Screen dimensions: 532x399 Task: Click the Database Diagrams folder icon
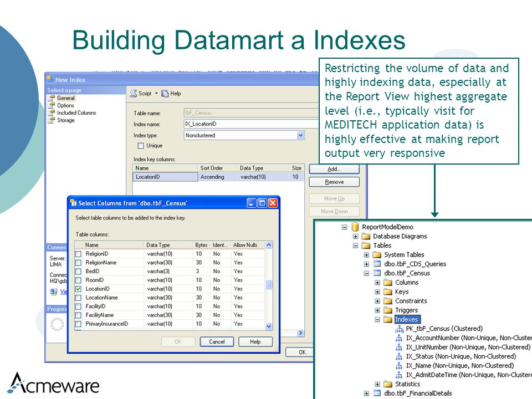366,236
